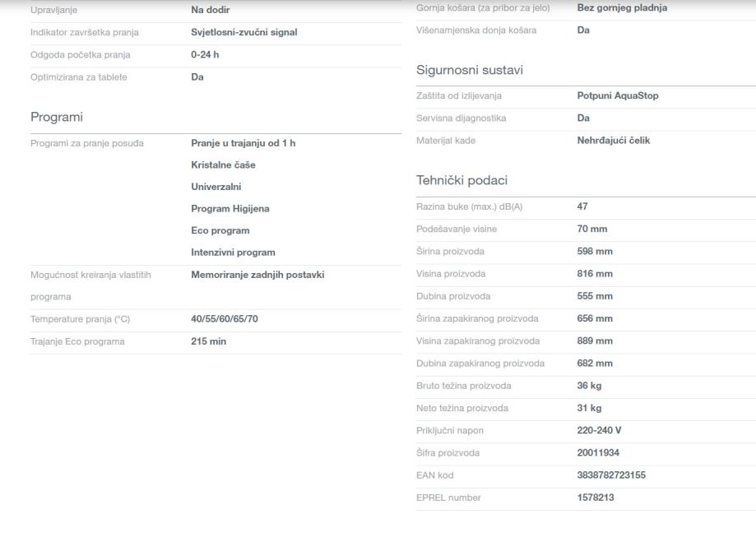Select the Univerzalni program entry

click(216, 188)
